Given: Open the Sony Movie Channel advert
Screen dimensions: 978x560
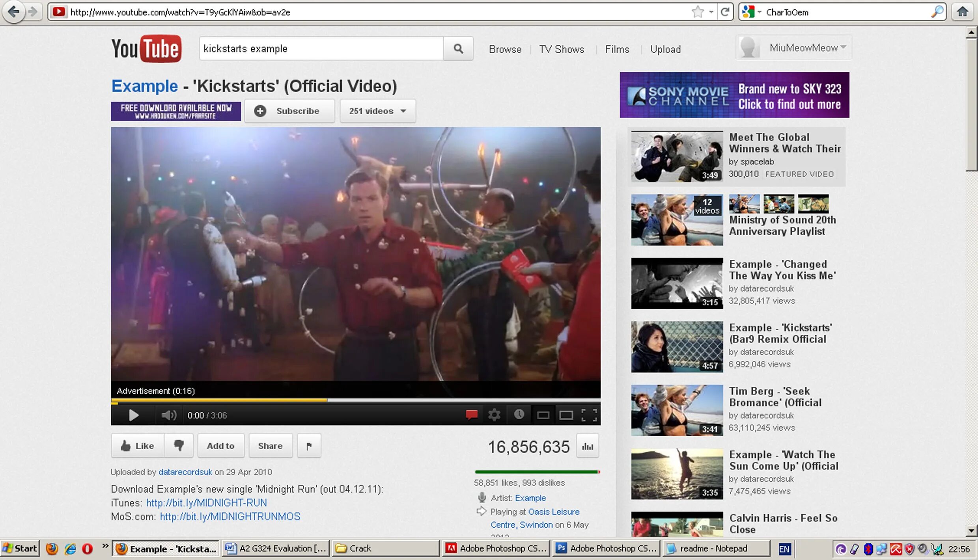Looking at the screenshot, I should tap(734, 95).
